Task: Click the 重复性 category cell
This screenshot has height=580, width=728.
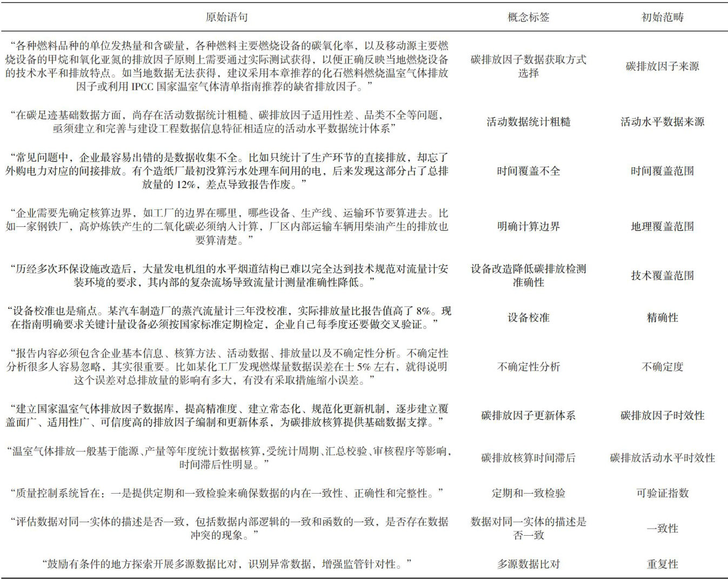Action: click(662, 564)
